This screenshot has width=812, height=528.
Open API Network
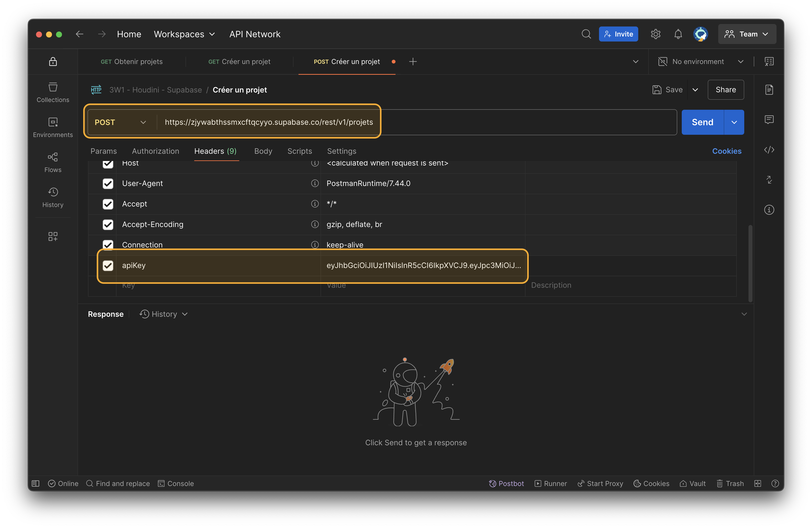[x=255, y=34]
